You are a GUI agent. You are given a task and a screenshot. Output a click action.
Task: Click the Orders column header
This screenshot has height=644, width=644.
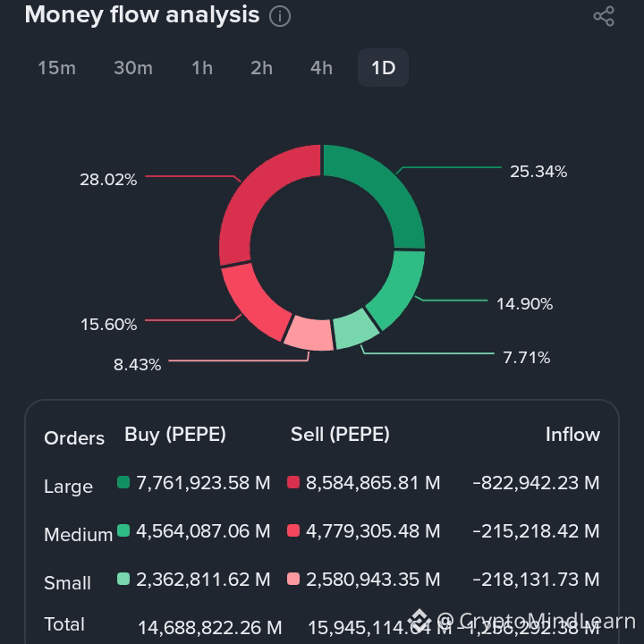click(x=74, y=438)
